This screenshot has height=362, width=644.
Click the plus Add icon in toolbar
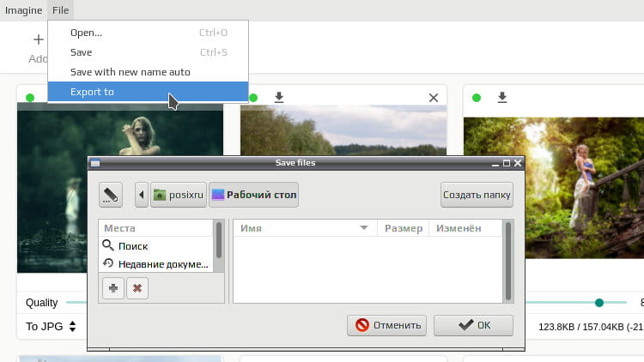pos(38,39)
